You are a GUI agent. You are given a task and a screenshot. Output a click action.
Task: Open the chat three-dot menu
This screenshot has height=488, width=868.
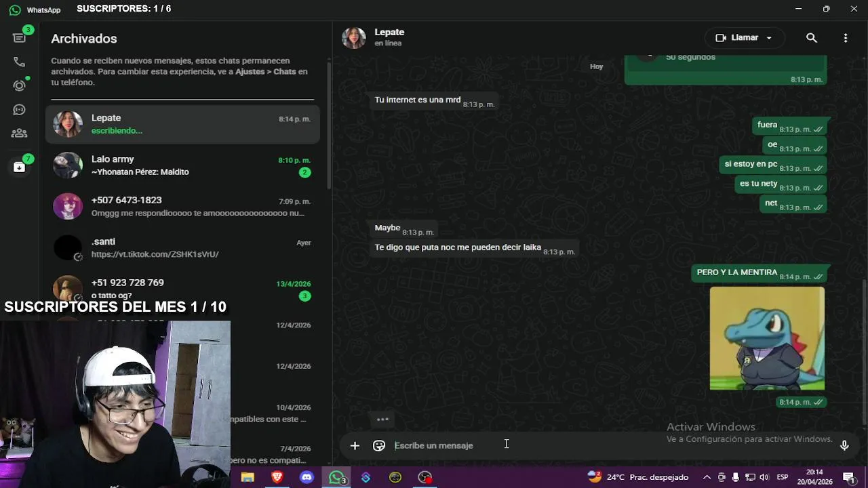[x=845, y=38]
